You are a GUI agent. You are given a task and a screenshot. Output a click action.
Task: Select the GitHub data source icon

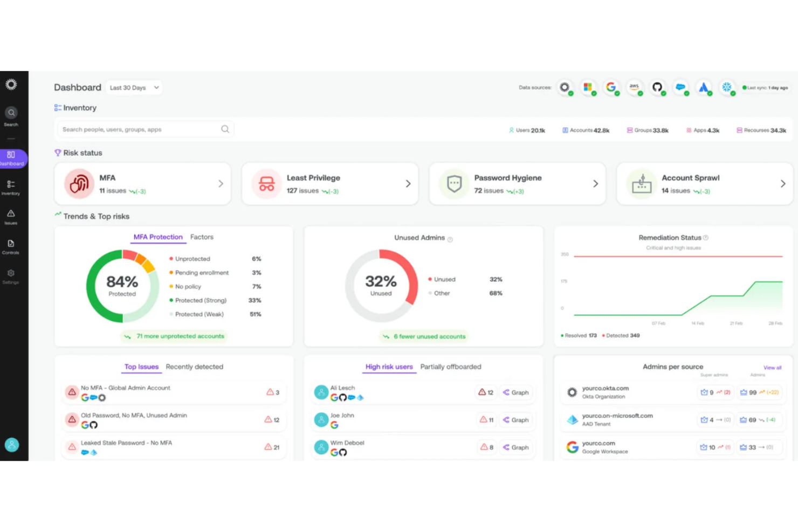[658, 87]
